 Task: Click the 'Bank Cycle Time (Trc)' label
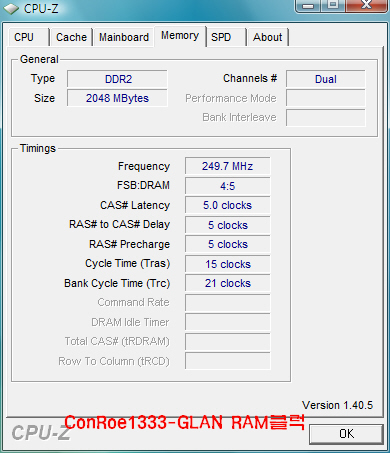(x=117, y=283)
